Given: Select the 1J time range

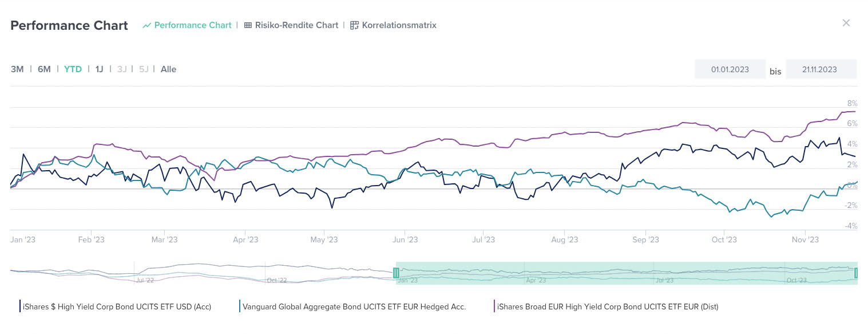Looking at the screenshot, I should 99,69.
